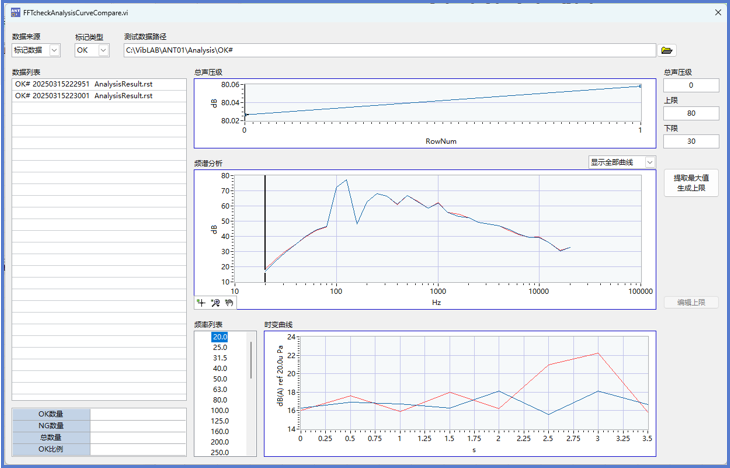Select 31.5 in the frequency list
This screenshot has height=468, width=730.
point(220,358)
